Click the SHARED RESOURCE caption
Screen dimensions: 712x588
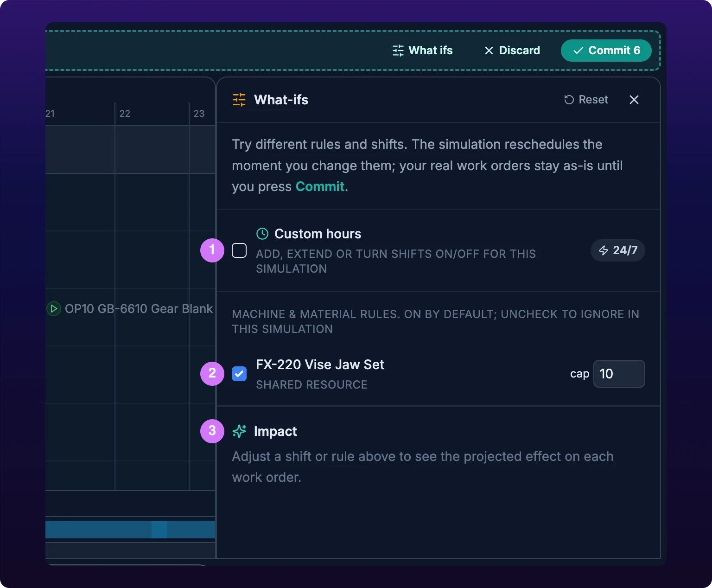point(311,385)
